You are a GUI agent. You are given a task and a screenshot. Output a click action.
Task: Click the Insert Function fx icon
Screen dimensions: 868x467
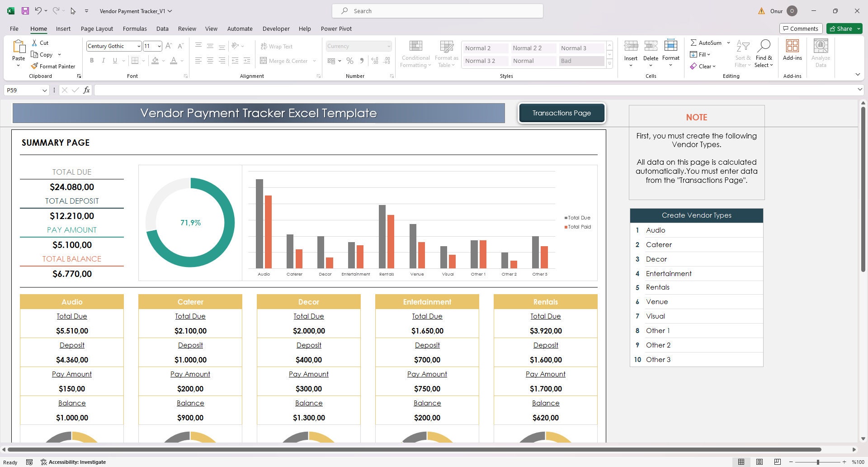86,90
